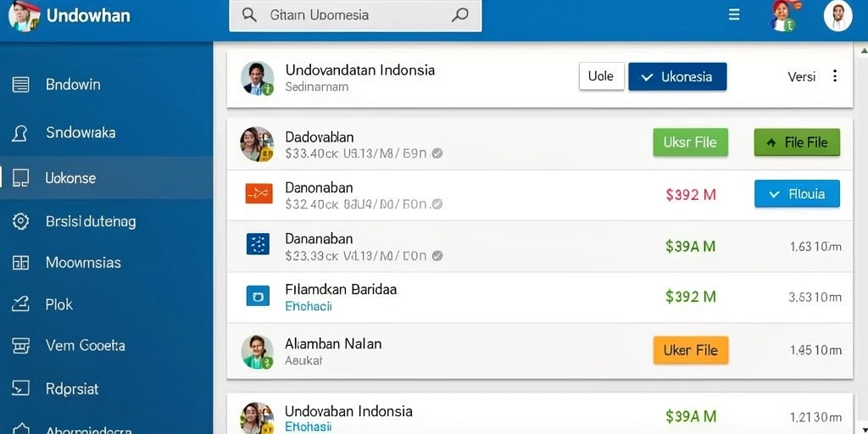Click verified badge in Dadovablan row
Screen dimensions: 868x434
tap(437, 153)
